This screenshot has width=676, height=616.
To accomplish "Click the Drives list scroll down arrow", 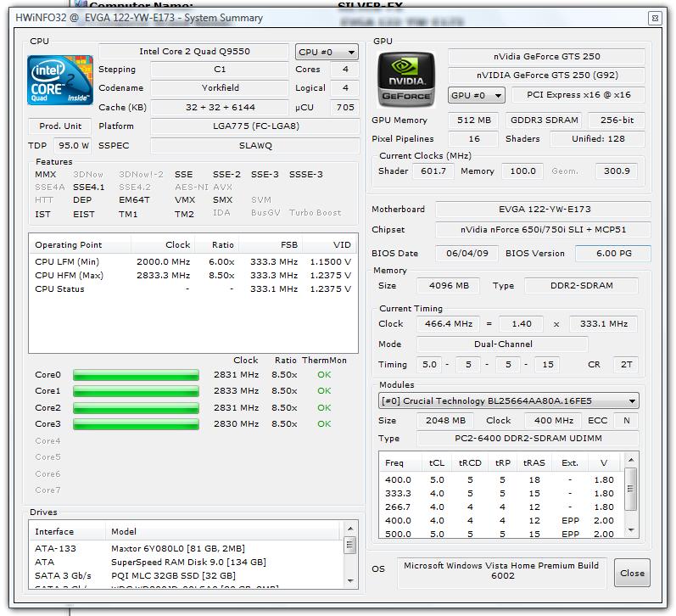I will pos(350,580).
